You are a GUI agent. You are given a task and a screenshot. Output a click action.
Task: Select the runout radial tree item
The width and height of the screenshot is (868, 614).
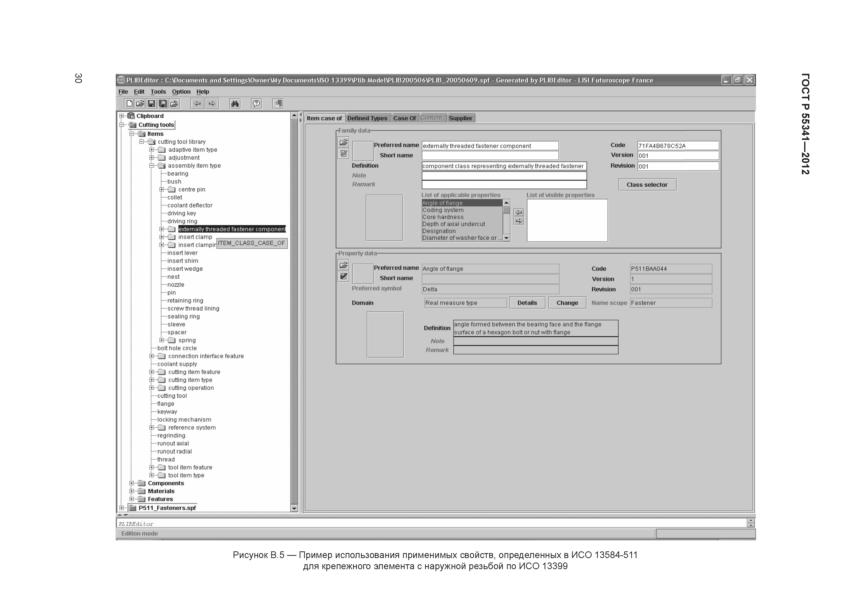coord(174,451)
